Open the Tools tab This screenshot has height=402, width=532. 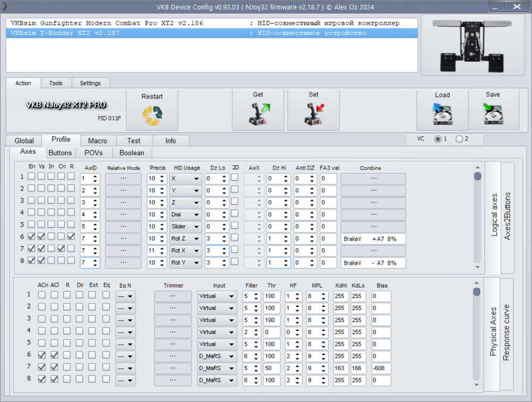point(56,83)
